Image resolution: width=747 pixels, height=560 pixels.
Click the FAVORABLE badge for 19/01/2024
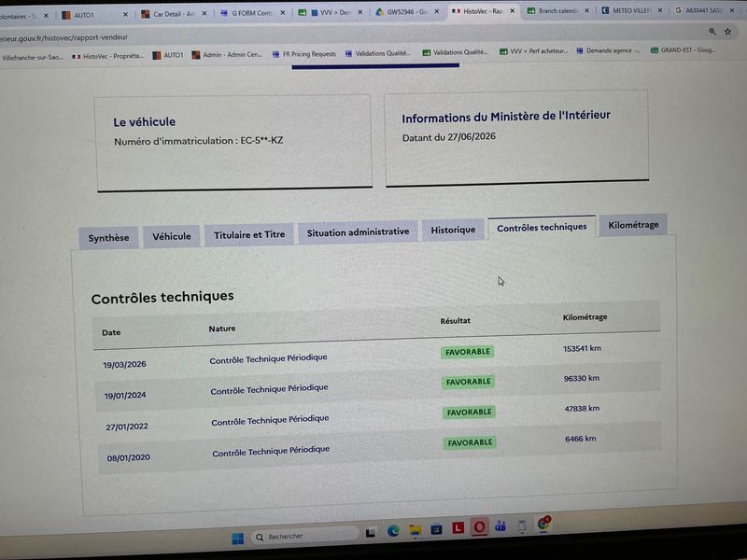(x=469, y=382)
